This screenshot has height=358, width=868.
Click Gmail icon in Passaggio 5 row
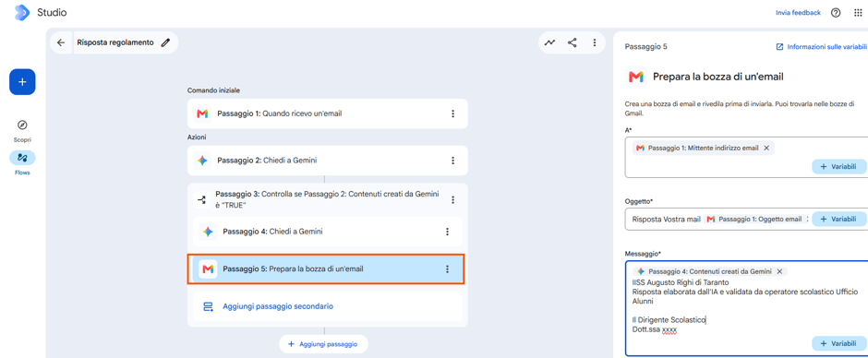(208, 268)
